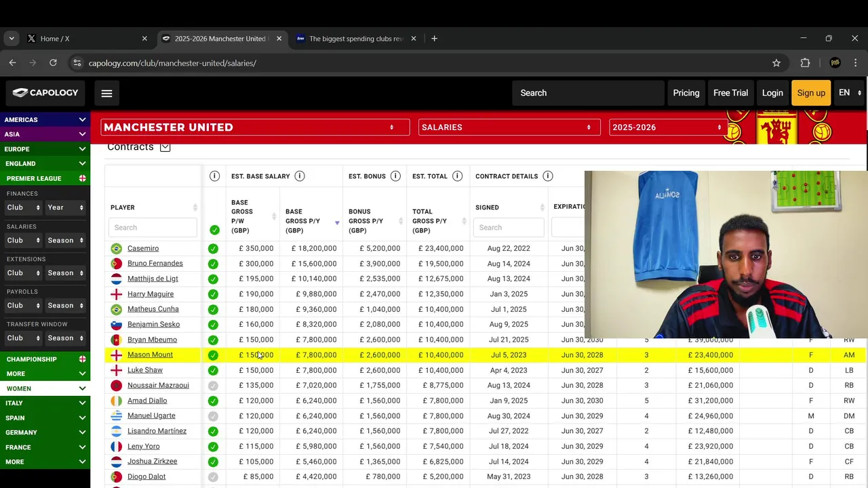Toggle verified check for Bruno Fernandes row
The width and height of the screenshot is (868, 488).
click(x=213, y=264)
